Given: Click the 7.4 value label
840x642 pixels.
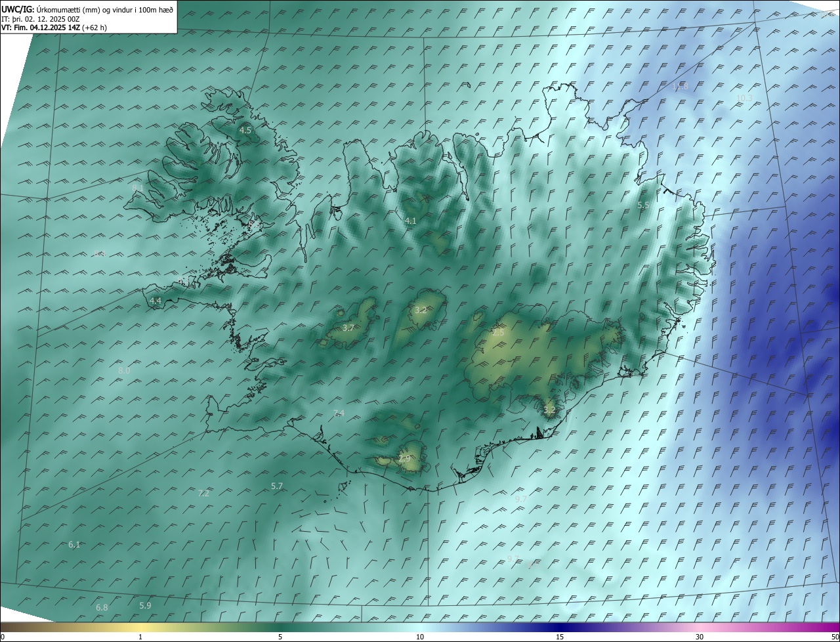Looking at the screenshot, I should (339, 413).
